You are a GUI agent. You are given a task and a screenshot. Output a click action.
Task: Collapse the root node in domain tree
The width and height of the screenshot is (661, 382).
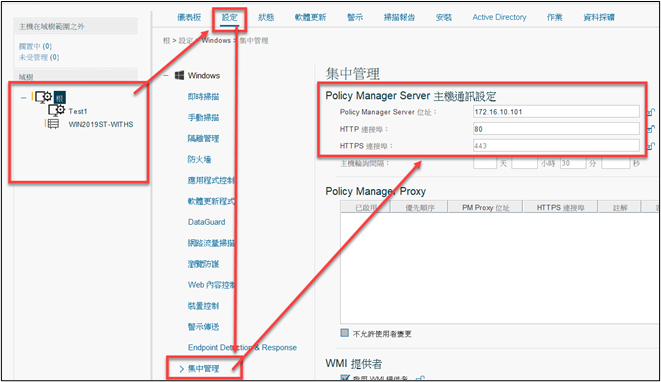click(x=23, y=97)
